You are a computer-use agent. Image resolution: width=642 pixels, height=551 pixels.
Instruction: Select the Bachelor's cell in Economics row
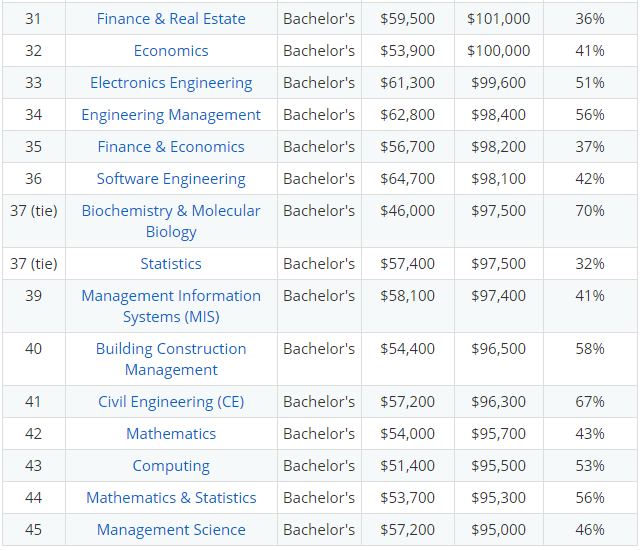pyautogui.click(x=319, y=51)
